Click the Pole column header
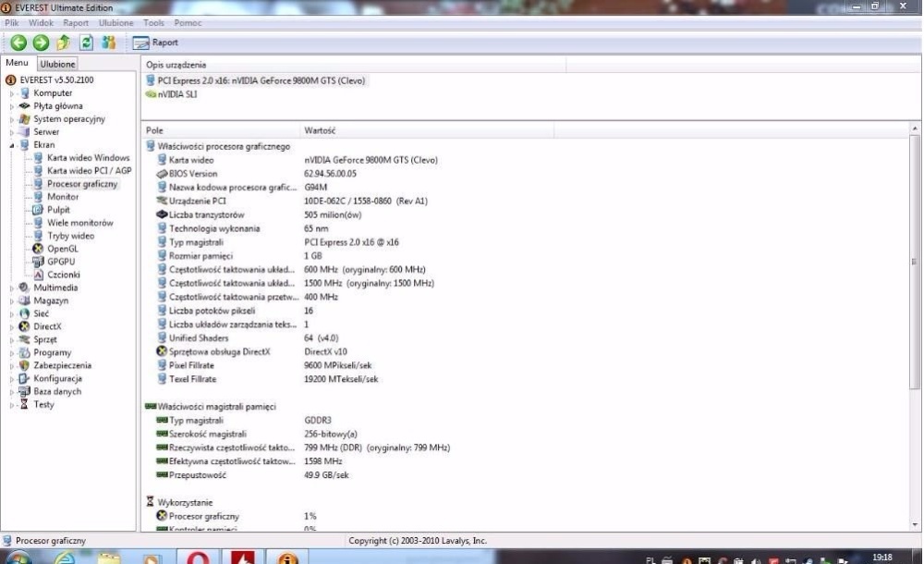This screenshot has width=924, height=564. [x=221, y=130]
